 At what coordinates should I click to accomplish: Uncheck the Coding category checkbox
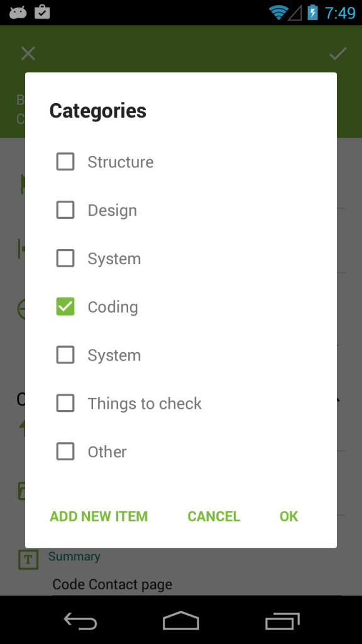(x=65, y=307)
